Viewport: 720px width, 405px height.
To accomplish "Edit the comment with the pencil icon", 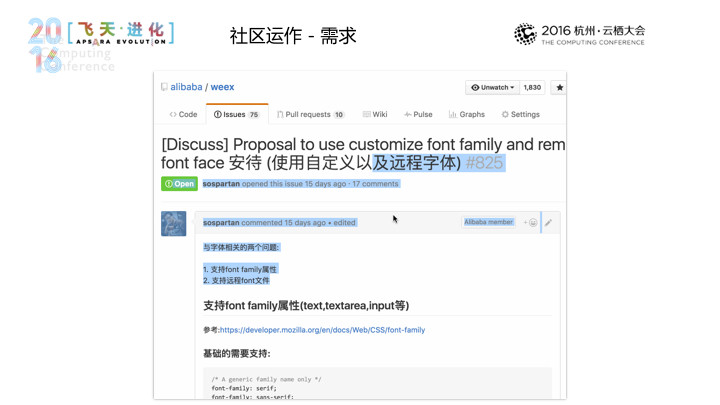I will point(548,223).
